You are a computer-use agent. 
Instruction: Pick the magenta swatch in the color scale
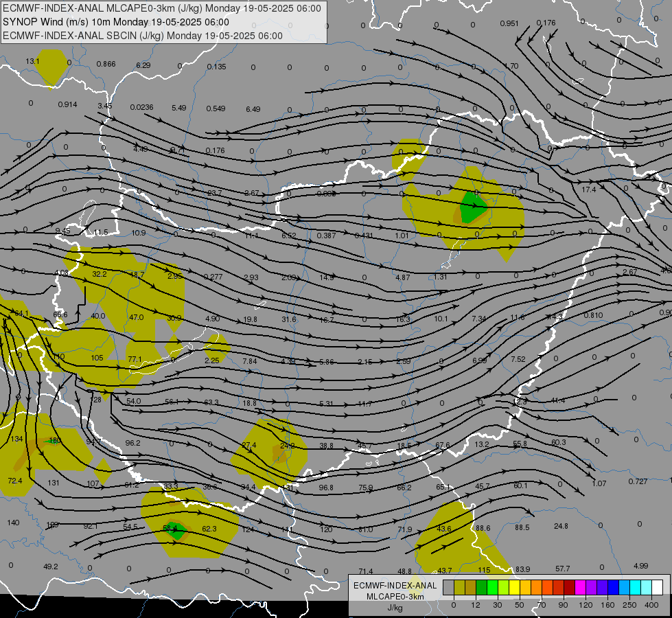coord(580,587)
